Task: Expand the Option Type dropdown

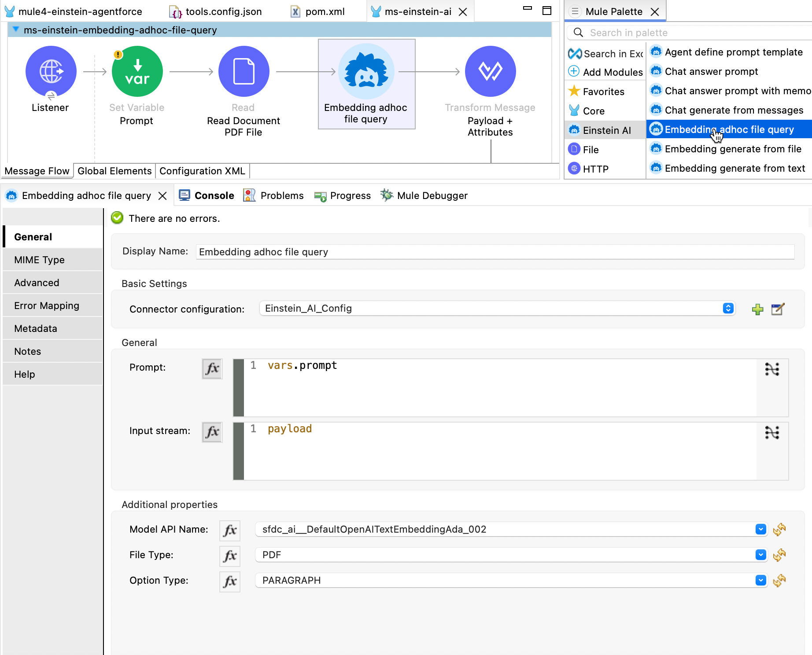Action: point(760,580)
